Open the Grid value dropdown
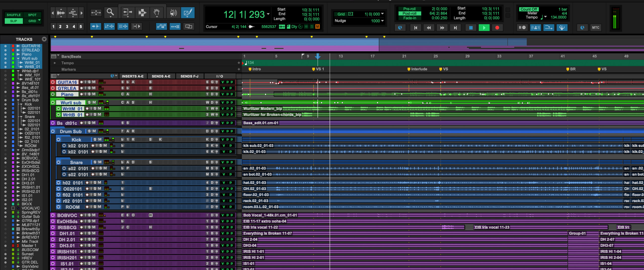The image size is (644, 270). [x=382, y=14]
